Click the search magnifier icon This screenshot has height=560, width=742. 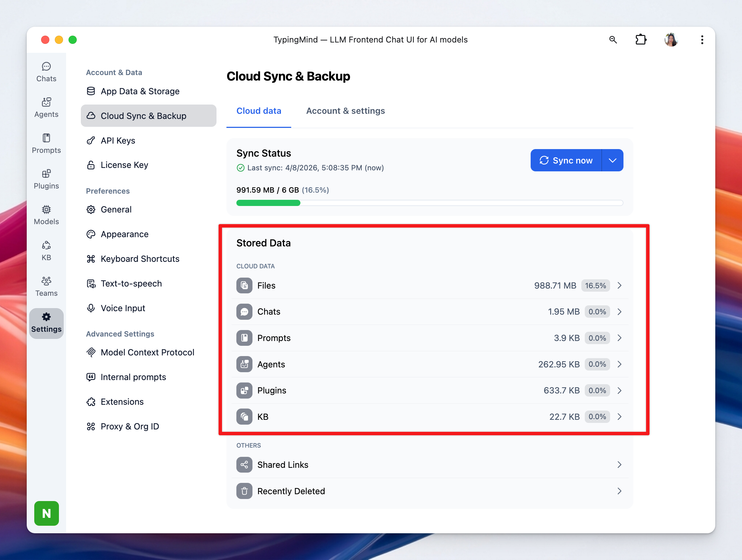[x=613, y=40]
